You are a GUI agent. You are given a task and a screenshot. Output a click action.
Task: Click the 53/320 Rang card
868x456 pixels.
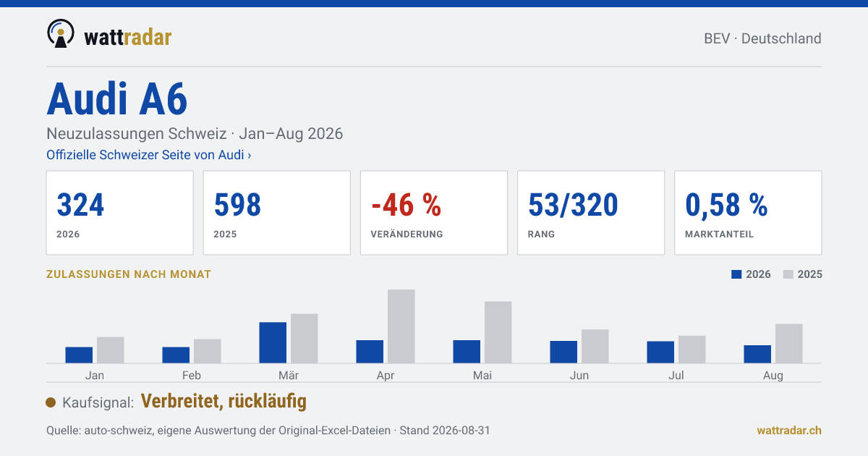[x=591, y=213]
